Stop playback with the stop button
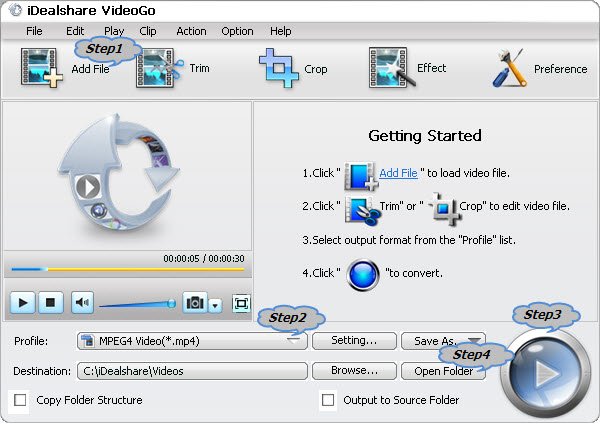This screenshot has height=423, width=600. pos(50,302)
